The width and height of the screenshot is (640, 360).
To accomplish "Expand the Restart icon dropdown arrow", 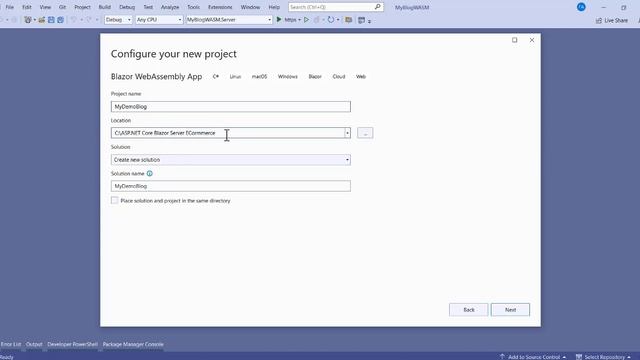I will click(338, 20).
